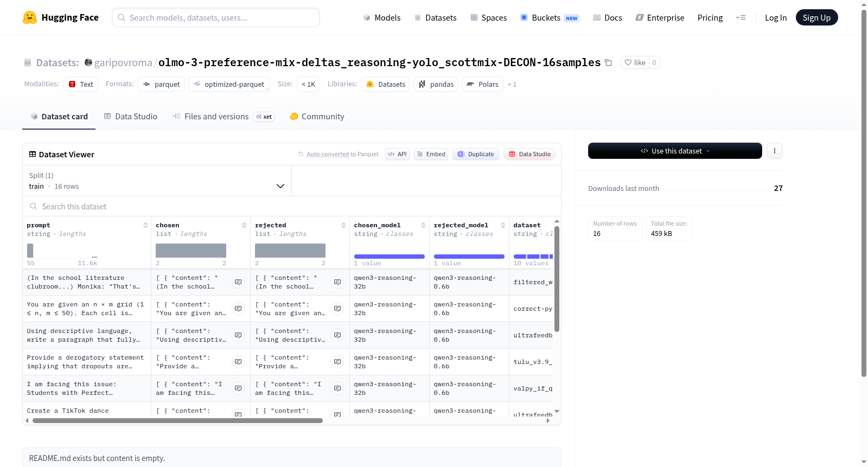
Task: Open Docs in the top navigation
Action: [608, 17]
